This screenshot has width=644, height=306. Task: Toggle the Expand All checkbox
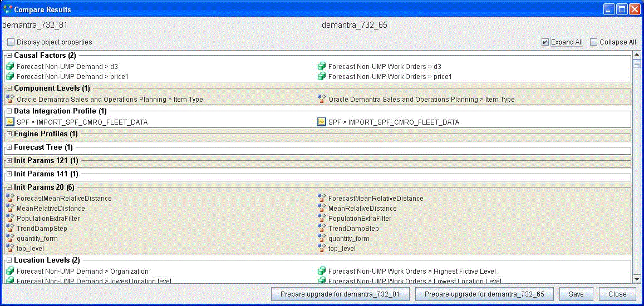pyautogui.click(x=545, y=42)
